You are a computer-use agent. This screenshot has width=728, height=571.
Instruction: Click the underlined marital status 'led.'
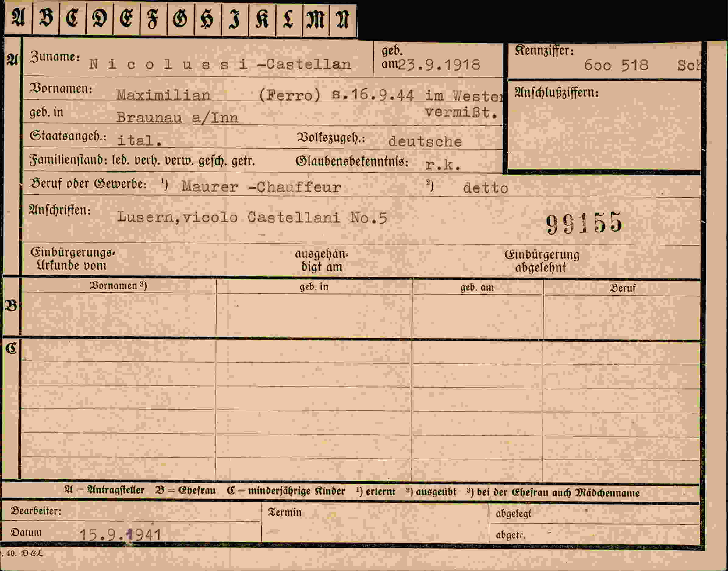click(x=120, y=161)
